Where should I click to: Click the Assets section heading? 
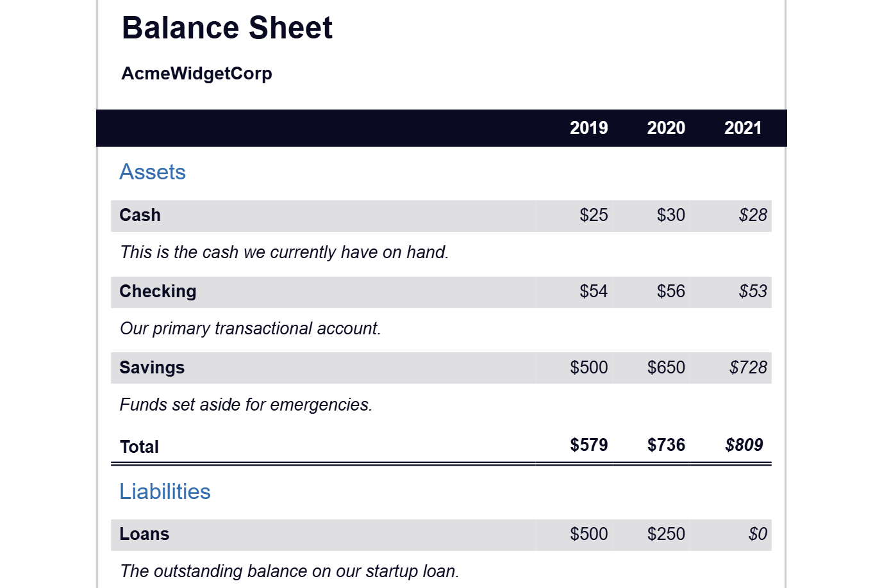tap(153, 172)
